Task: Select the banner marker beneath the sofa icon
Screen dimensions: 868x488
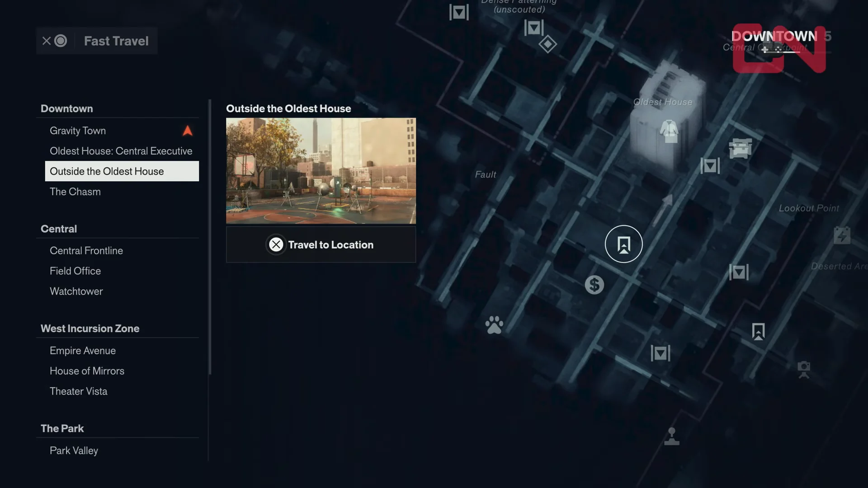Action: point(710,166)
